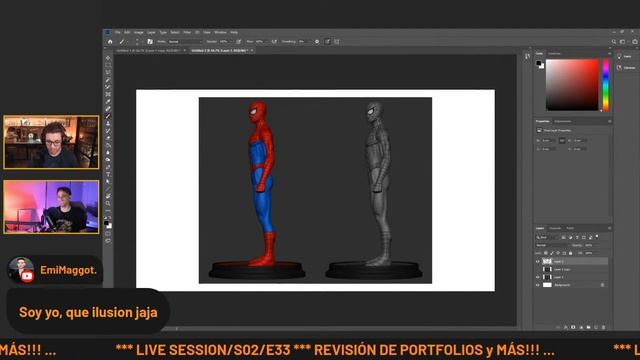The image size is (640, 360).
Task: Add a layer style fx
Action: (x=566, y=327)
